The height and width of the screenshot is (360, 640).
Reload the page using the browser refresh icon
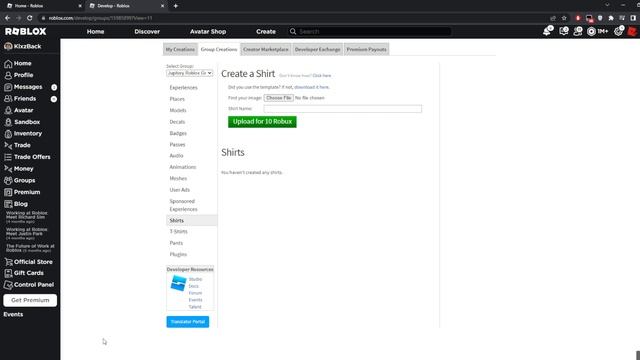pos(29,18)
